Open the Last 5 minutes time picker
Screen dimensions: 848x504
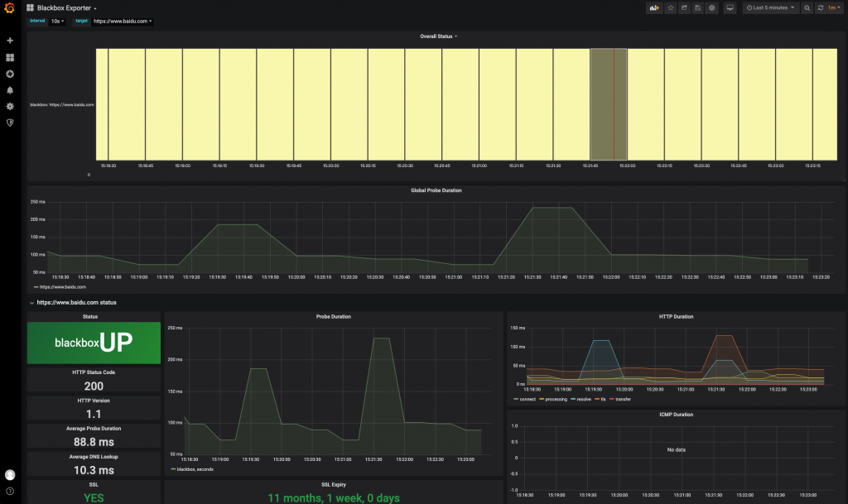point(770,8)
